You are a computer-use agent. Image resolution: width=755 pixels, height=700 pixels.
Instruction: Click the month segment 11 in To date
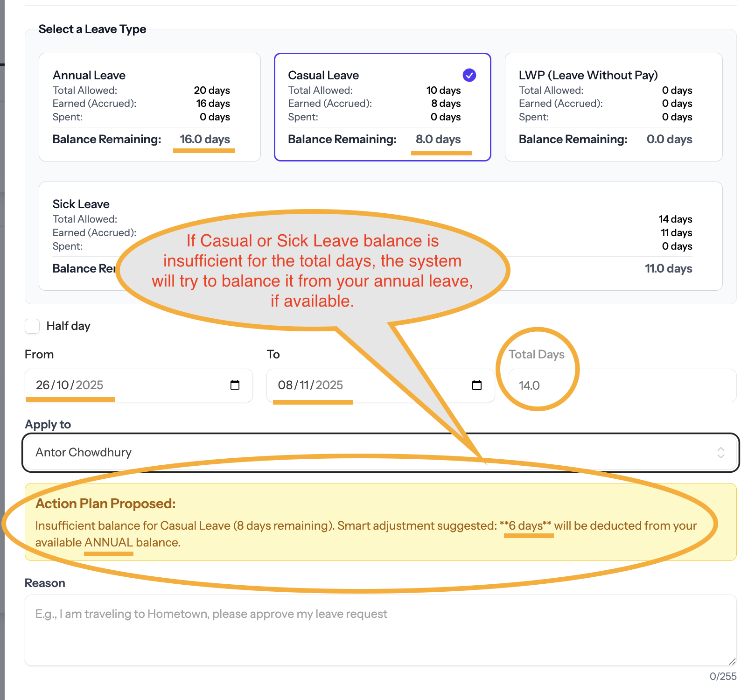coord(304,385)
